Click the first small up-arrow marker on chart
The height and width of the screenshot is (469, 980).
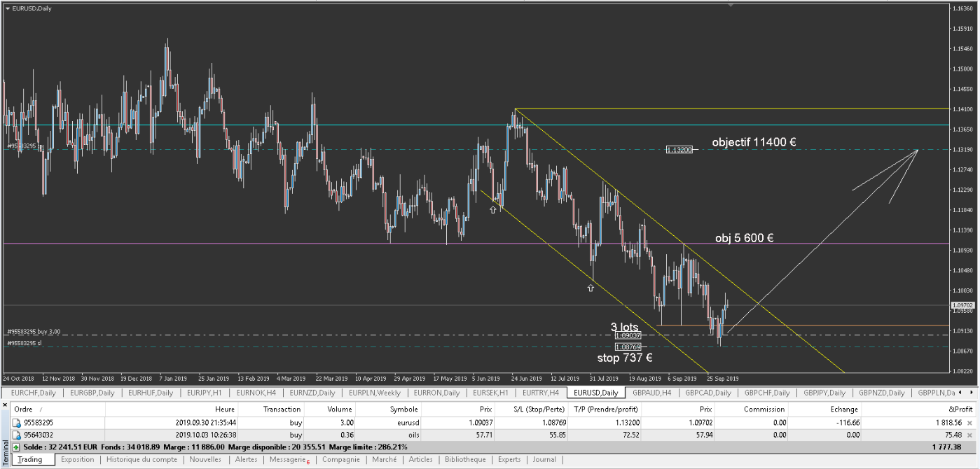[x=493, y=209]
